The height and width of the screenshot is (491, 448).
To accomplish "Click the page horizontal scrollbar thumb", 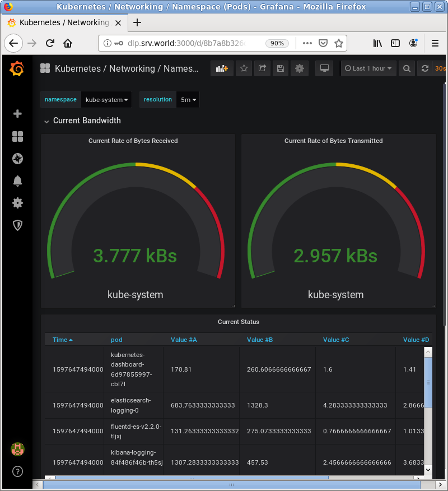I will 231,485.
